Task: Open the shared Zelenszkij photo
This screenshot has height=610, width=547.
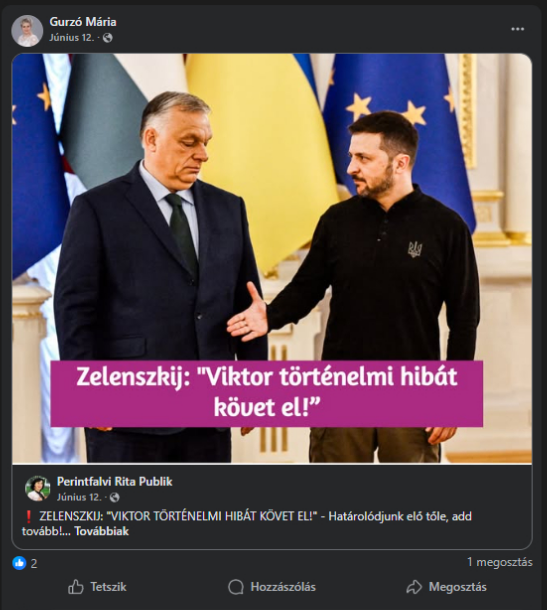Action: coord(272,259)
